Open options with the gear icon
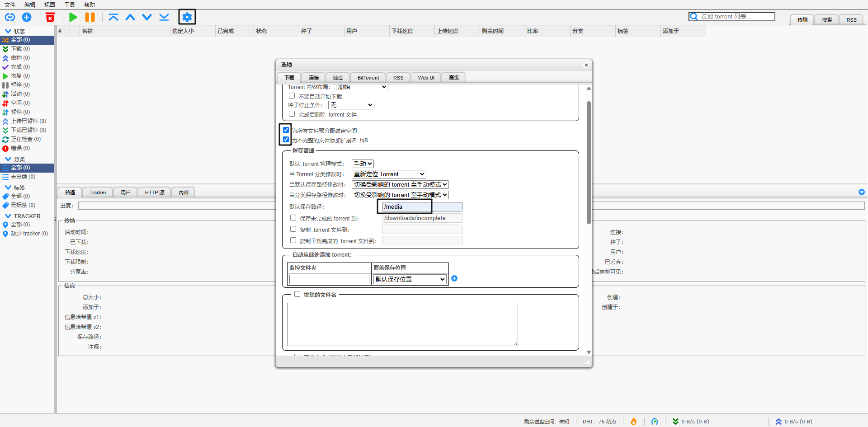Image resolution: width=868 pixels, height=427 pixels. click(x=187, y=17)
